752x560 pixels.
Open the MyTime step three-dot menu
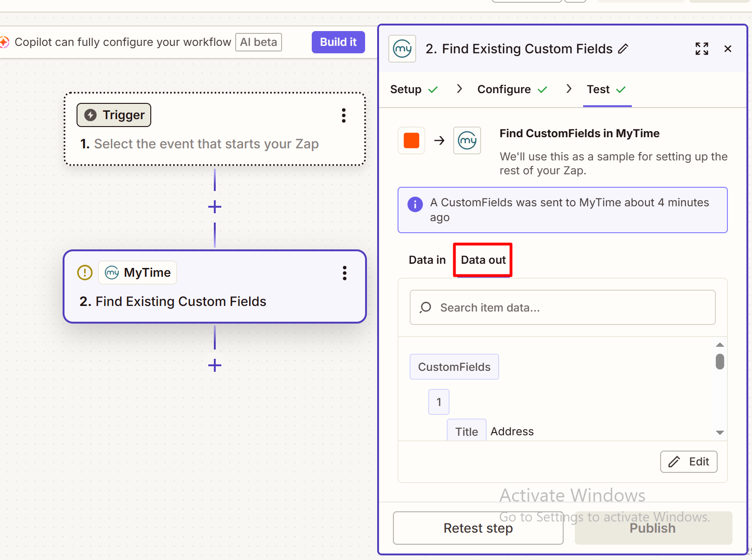pyautogui.click(x=345, y=273)
